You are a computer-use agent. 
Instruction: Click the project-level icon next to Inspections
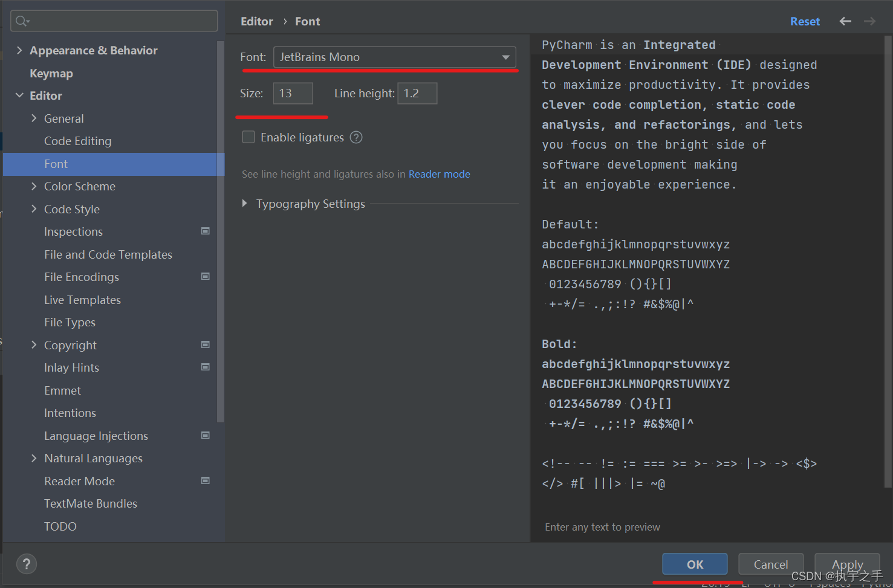pyautogui.click(x=206, y=231)
